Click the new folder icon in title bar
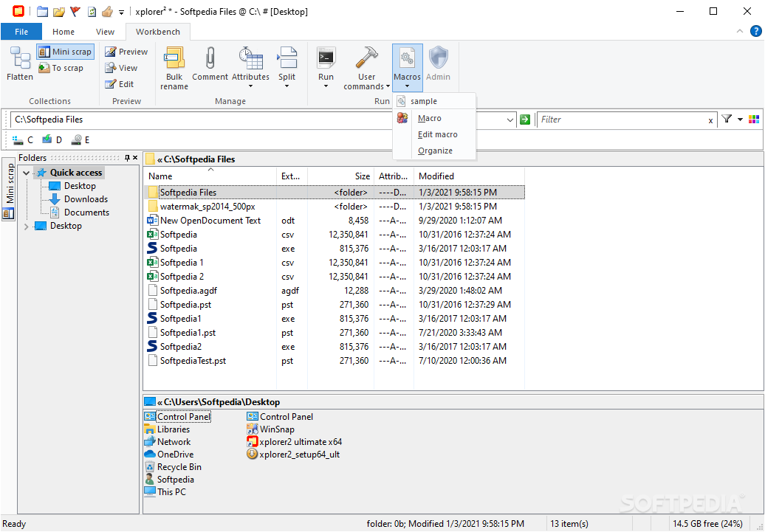 click(42, 12)
